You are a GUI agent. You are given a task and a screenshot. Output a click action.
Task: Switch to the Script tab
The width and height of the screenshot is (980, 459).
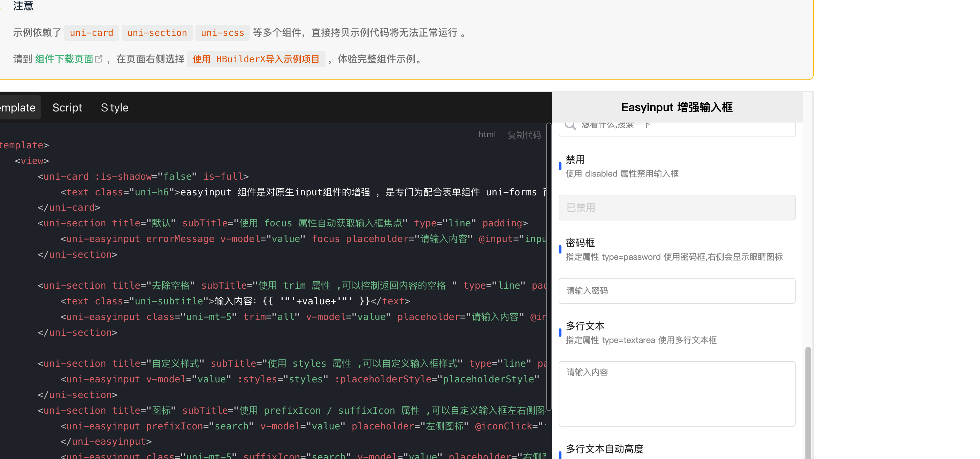[x=67, y=108]
